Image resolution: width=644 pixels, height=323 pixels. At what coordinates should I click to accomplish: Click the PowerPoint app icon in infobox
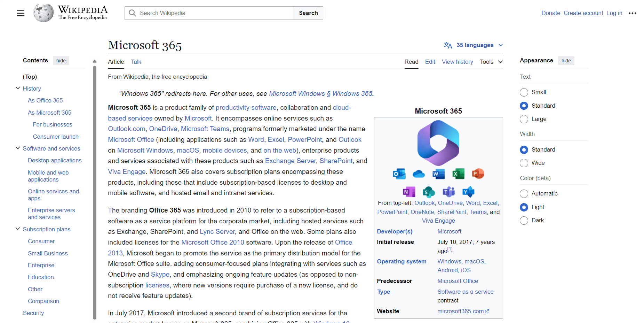(x=478, y=174)
